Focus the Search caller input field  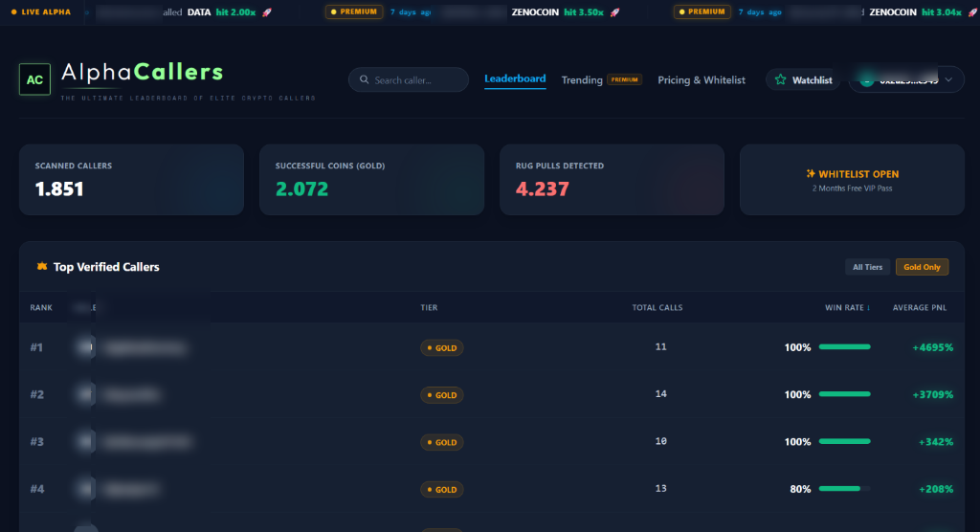pos(408,80)
